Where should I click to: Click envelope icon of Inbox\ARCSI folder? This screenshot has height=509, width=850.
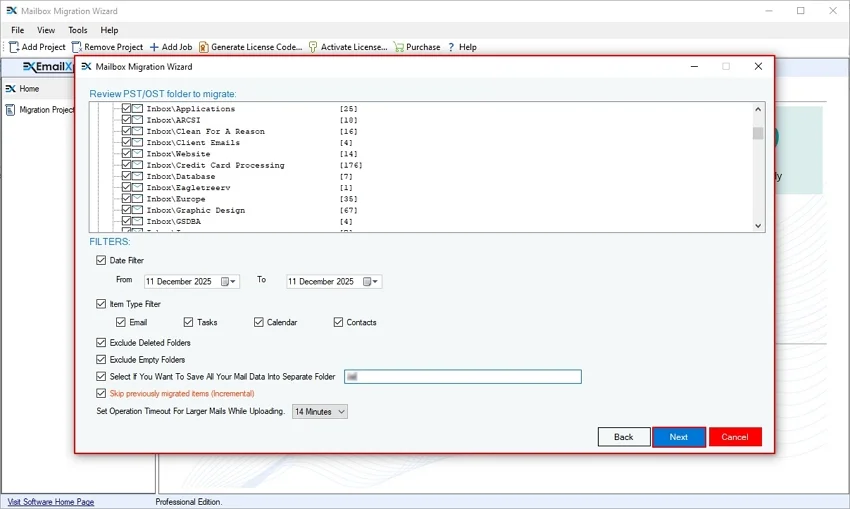[x=138, y=120]
